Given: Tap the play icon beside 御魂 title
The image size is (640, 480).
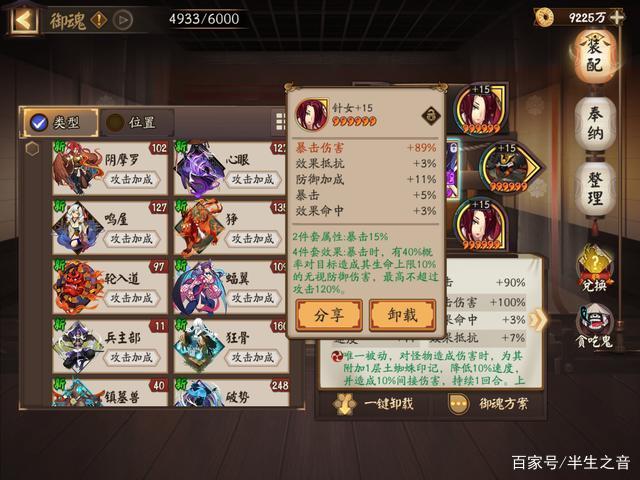Looking at the screenshot, I should (123, 20).
